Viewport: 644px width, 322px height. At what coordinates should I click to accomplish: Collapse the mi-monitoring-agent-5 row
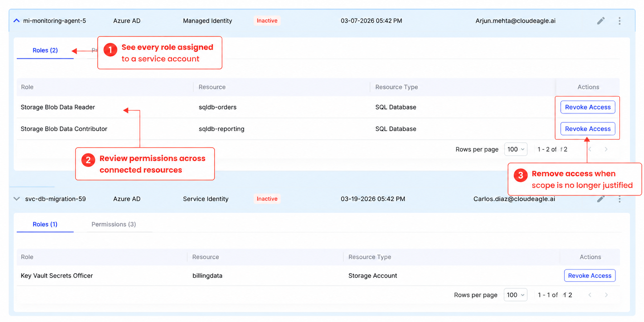(16, 21)
